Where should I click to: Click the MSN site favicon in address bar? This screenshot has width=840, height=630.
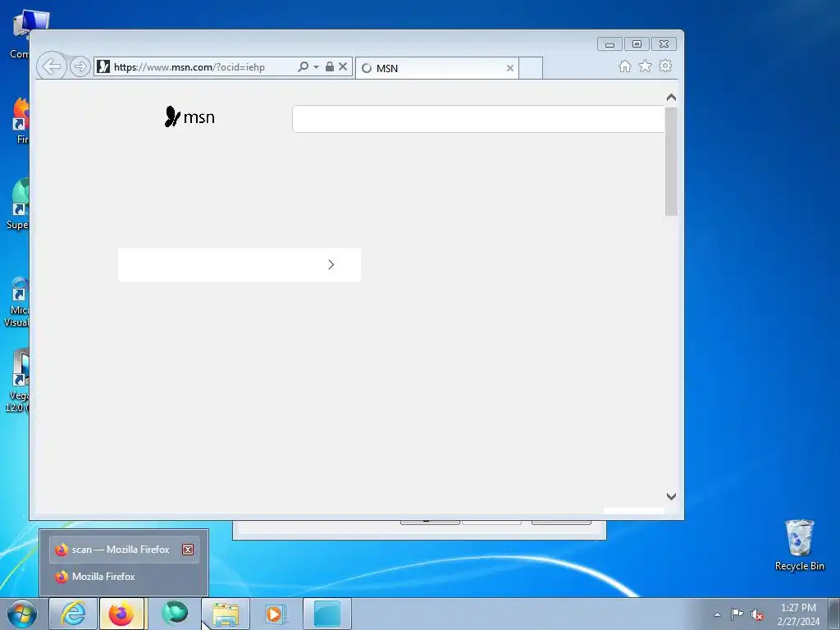click(103, 66)
